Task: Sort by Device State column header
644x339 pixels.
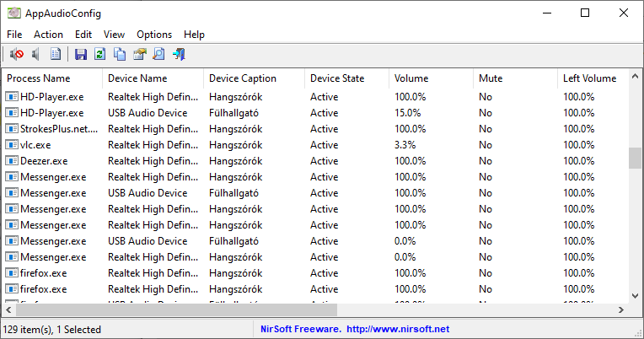Action: coord(346,78)
